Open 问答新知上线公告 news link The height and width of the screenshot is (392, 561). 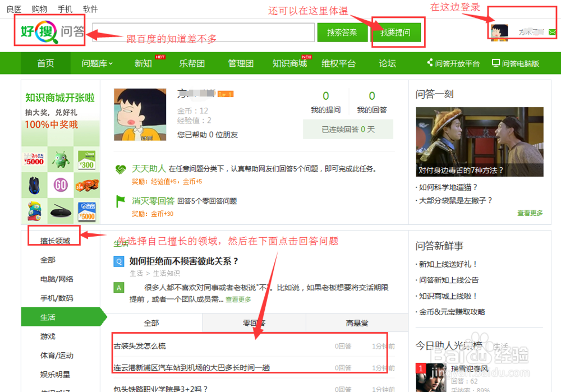point(449,280)
